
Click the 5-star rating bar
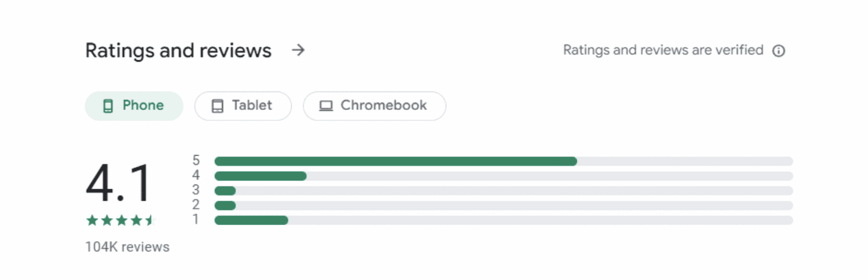click(503, 161)
